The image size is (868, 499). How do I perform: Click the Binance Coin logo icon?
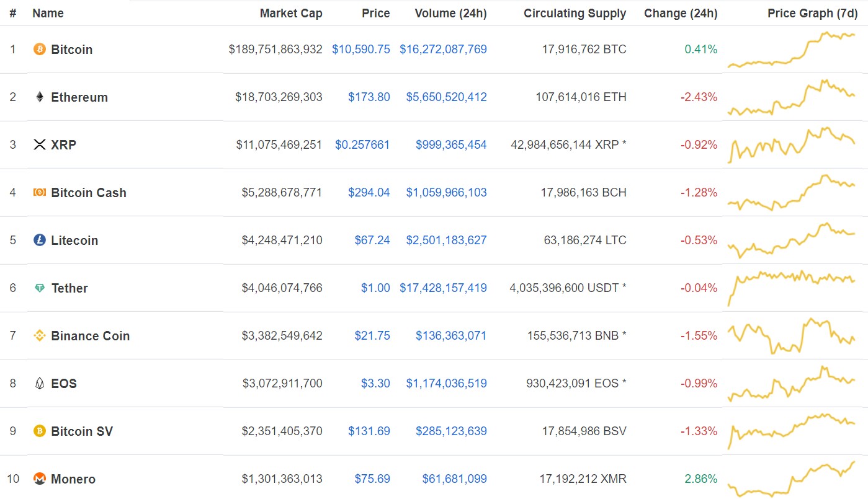click(x=40, y=335)
